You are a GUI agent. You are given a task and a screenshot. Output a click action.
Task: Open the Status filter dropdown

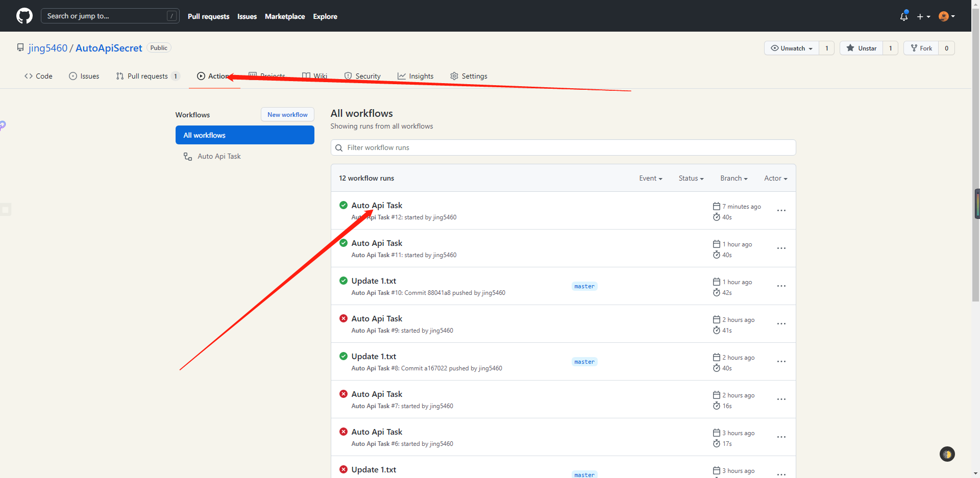coord(691,178)
